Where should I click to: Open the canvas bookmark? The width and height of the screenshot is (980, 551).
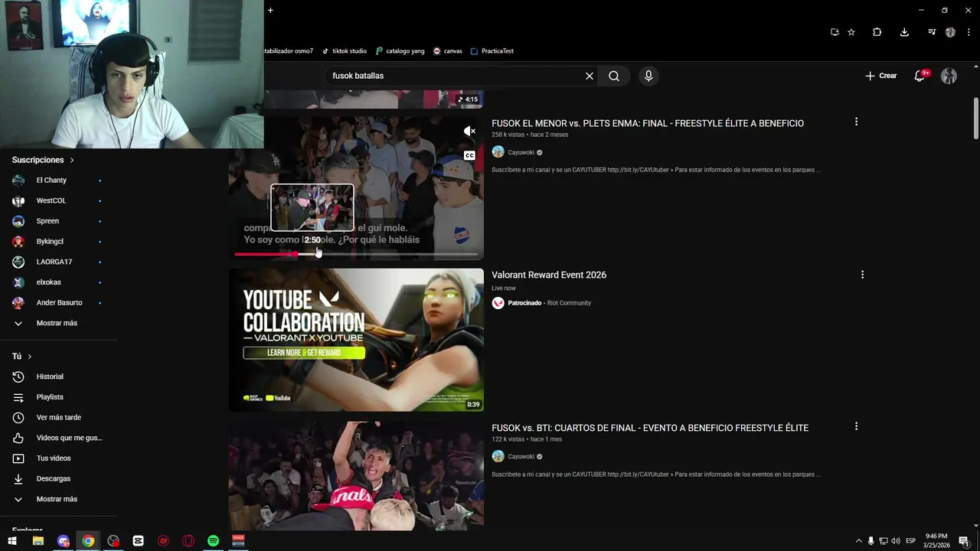point(447,51)
